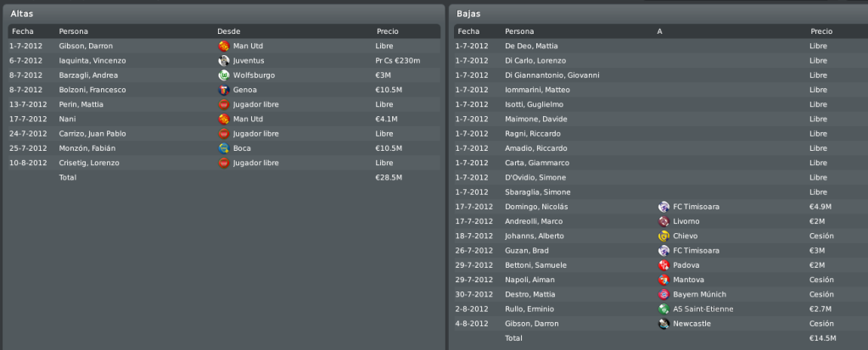Sort Bajas by the Persona column header
This screenshot has height=350, width=868.
(x=519, y=31)
